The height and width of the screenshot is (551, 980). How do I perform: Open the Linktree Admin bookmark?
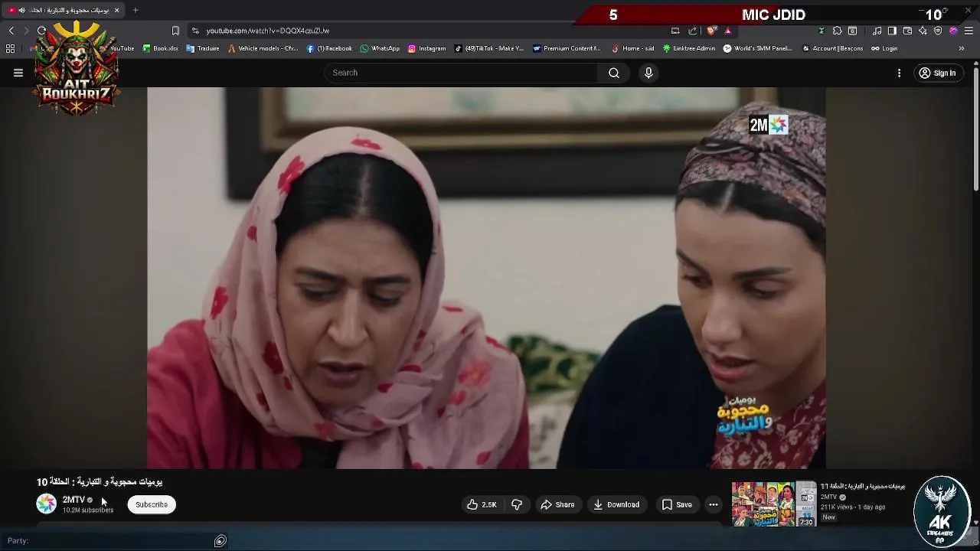(689, 48)
